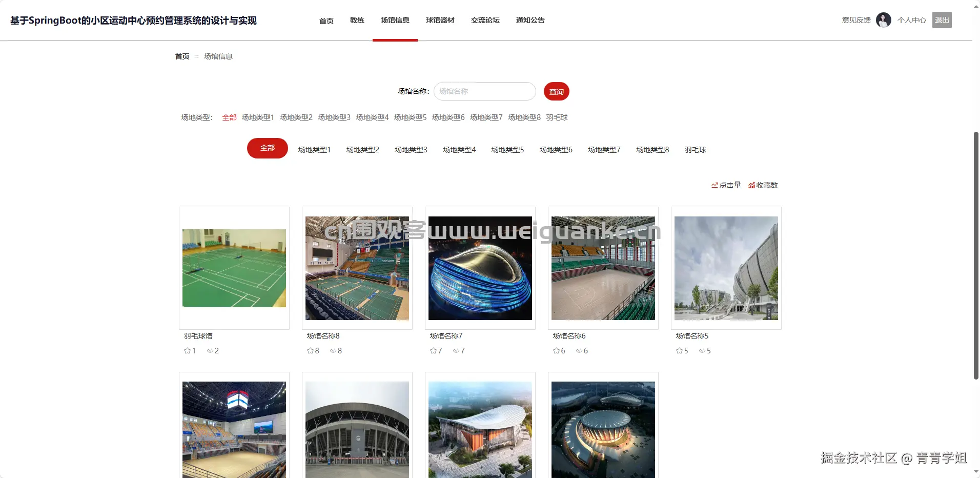Screen dimensions: 980x478
Task: Click the 点击量 chart icon
Action: point(714,185)
